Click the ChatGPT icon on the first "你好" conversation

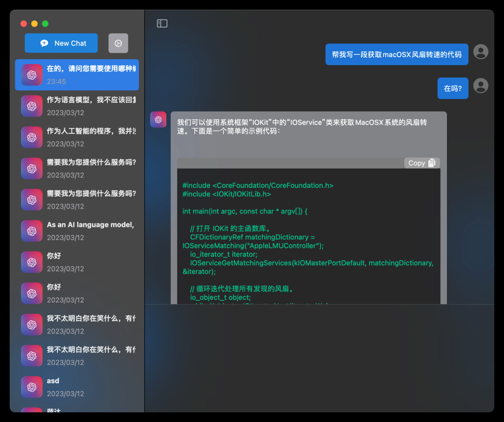31,262
